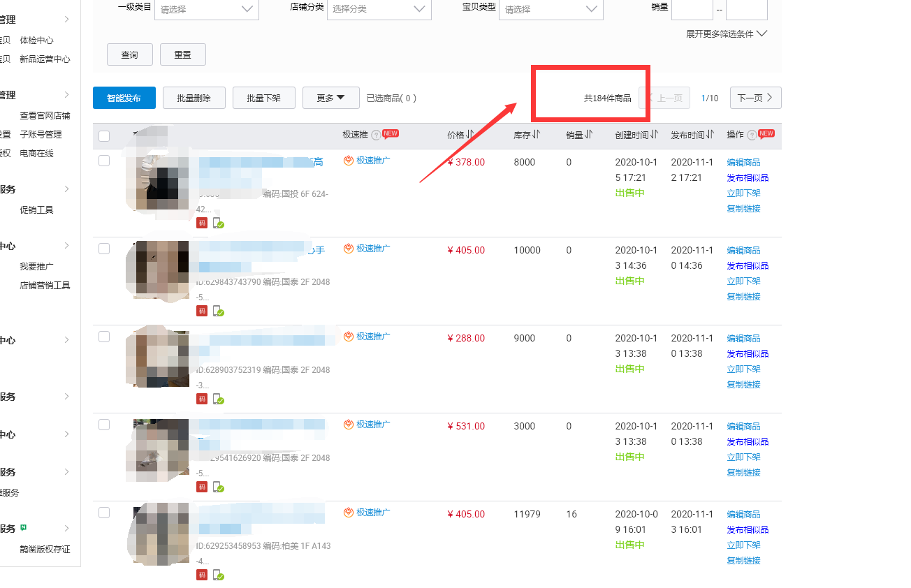Screen dimensions: 911x588
Task: Go to next page with 下一页
Action: point(755,98)
